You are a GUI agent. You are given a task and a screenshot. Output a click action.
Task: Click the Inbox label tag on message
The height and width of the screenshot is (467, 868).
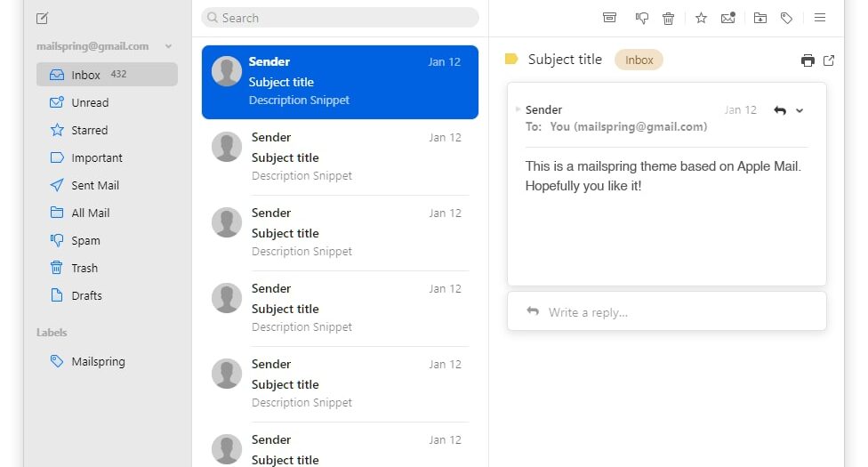coord(639,60)
